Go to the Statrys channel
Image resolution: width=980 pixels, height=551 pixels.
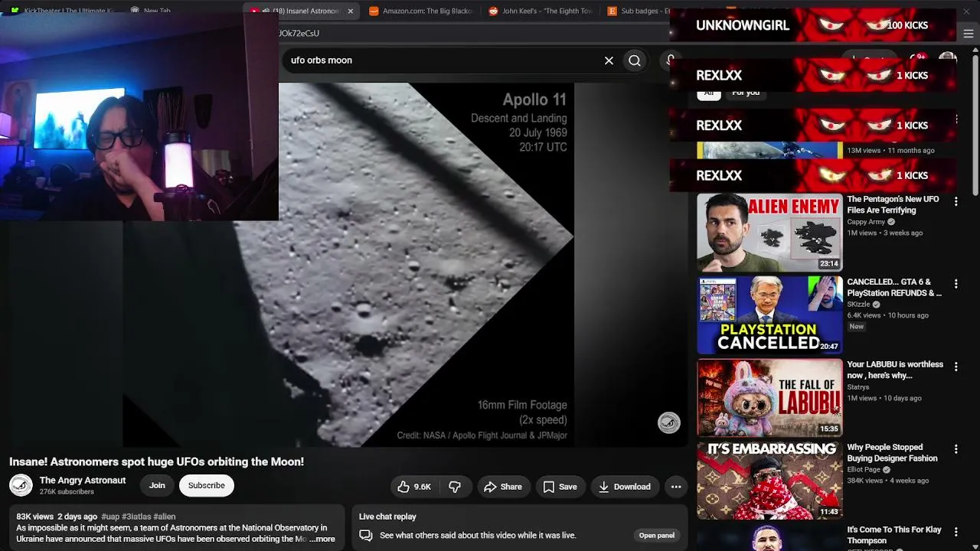click(858, 387)
